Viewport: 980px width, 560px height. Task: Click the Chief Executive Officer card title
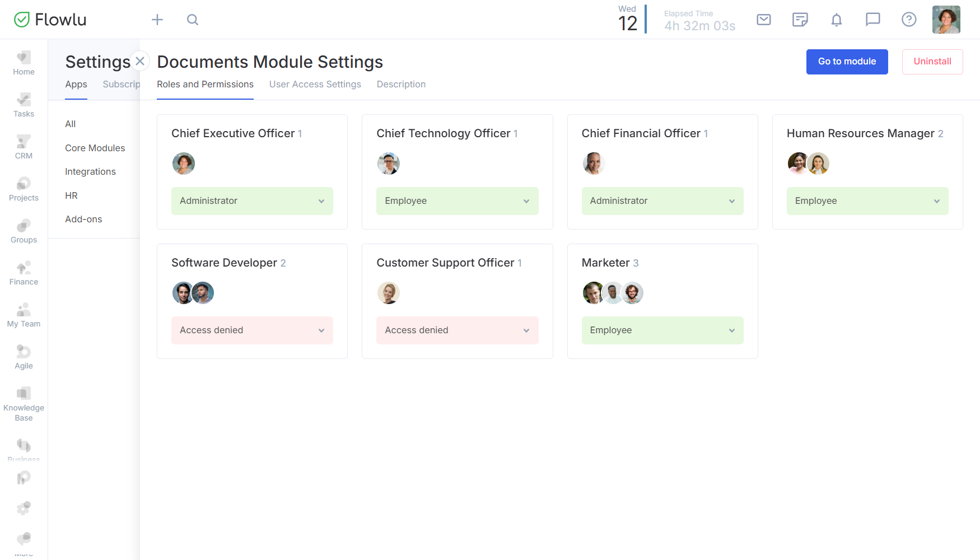click(x=233, y=133)
